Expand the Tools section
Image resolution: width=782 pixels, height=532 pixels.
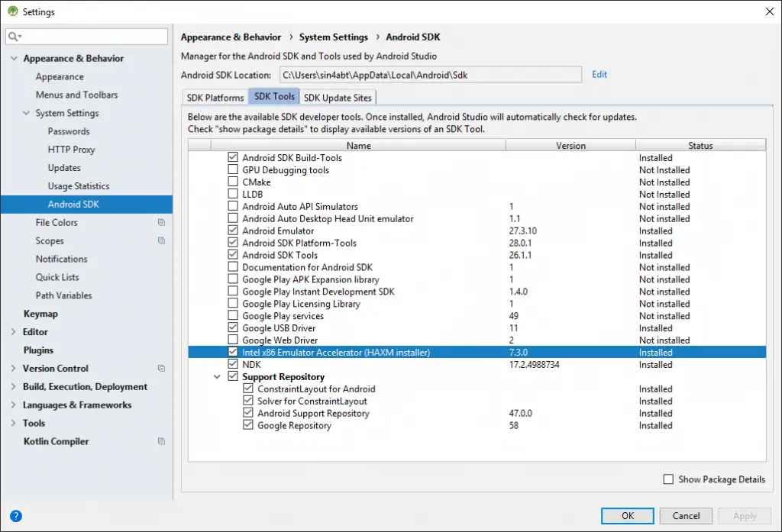(14, 423)
